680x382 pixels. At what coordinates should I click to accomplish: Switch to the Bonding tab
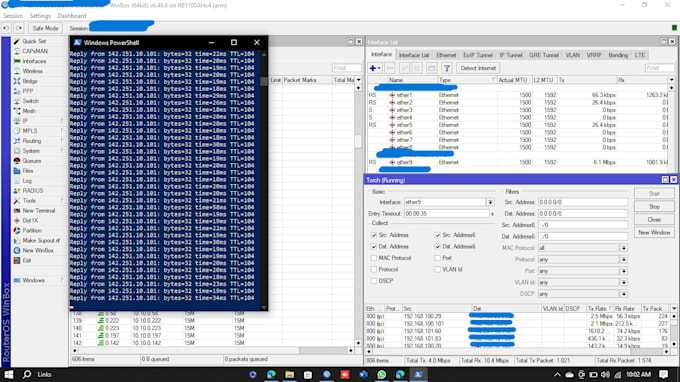tap(618, 55)
